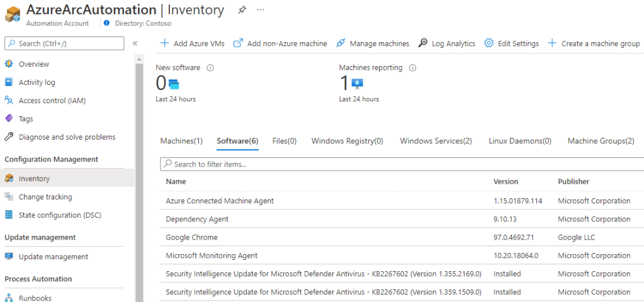644x302 pixels.
Task: Click the New software info icon
Action: pos(210,68)
